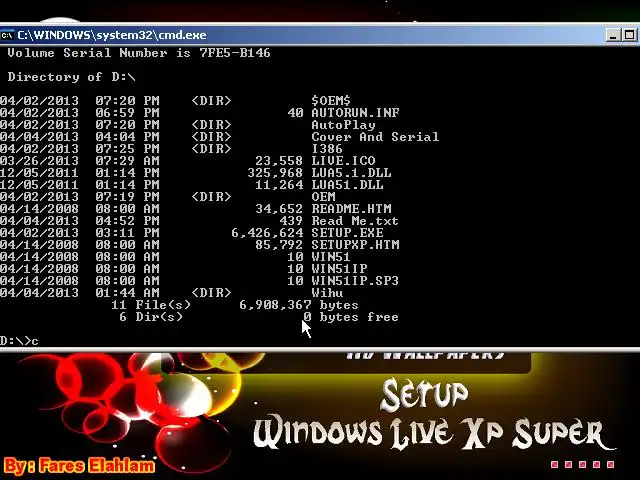Click the WIN51IP.SP3 file name
Screen dimensions: 640x480
[x=355, y=281]
